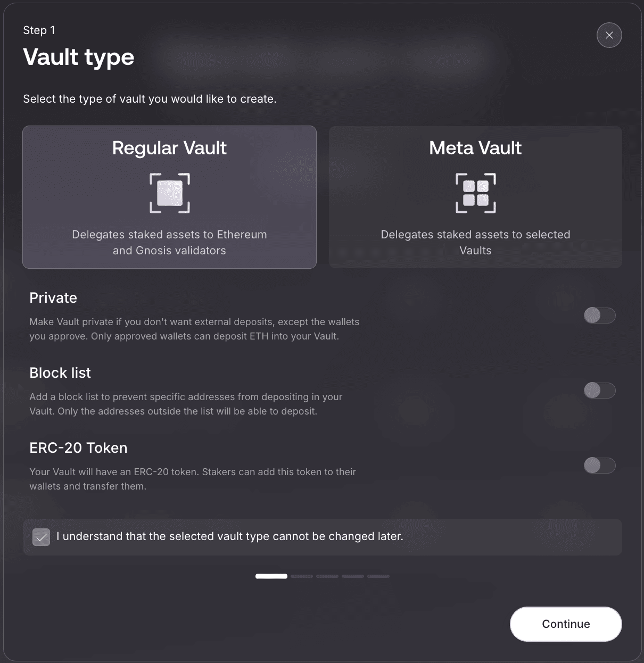Click the 'Delegates staked assets to selected Vaults' text

(475, 243)
